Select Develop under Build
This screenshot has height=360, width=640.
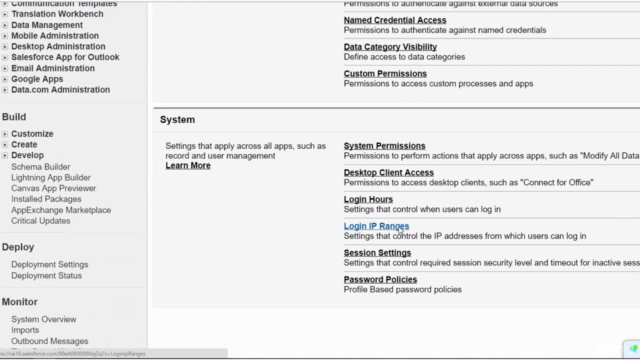point(27,155)
